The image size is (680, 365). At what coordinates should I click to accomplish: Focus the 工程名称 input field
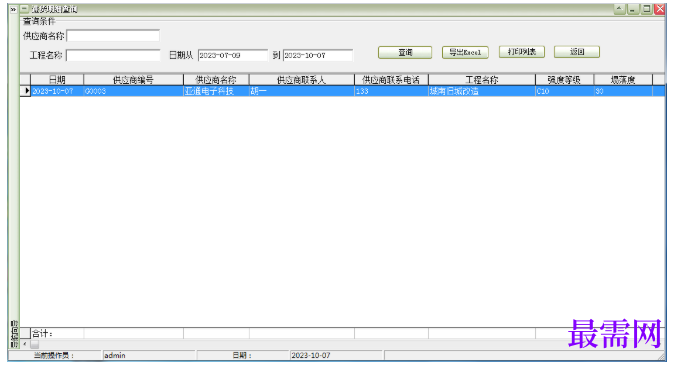[x=113, y=55]
